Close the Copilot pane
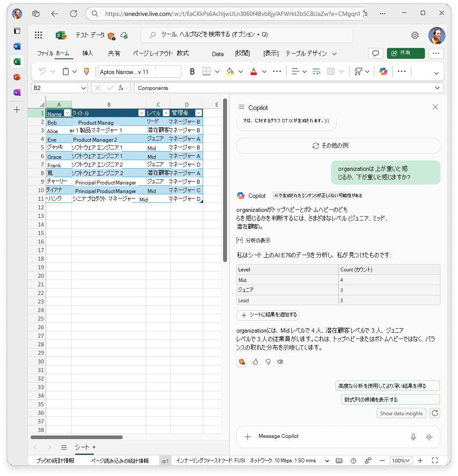Viewport: 458px width, 476px height. [x=435, y=107]
